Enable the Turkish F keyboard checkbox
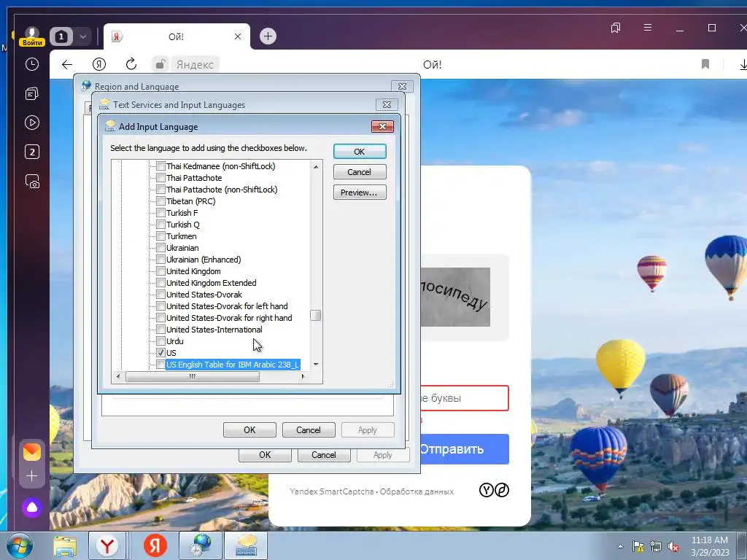747x560 pixels. point(161,213)
